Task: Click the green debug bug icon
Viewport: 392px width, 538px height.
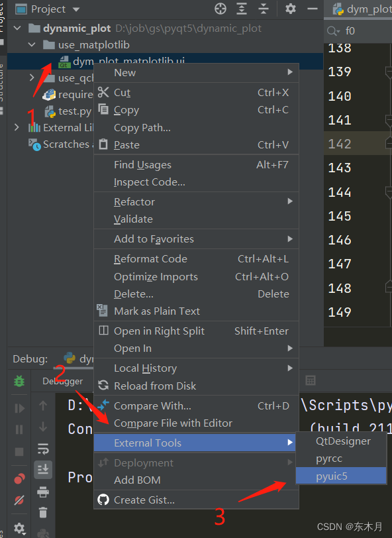Action: coord(19,381)
